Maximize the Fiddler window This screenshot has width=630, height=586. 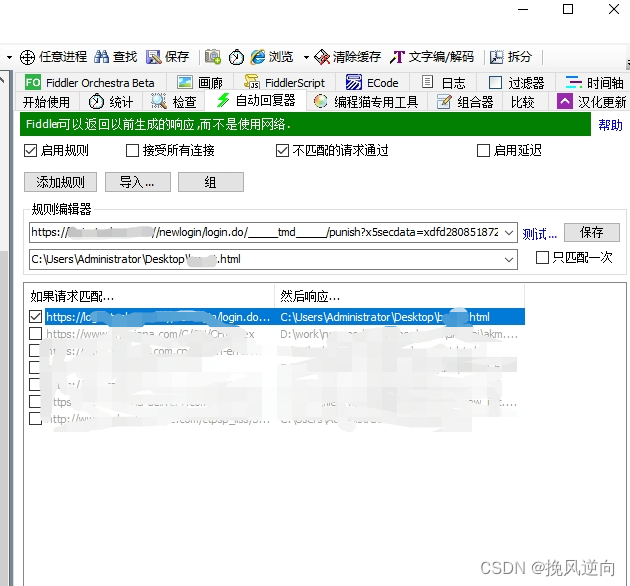pos(568,9)
